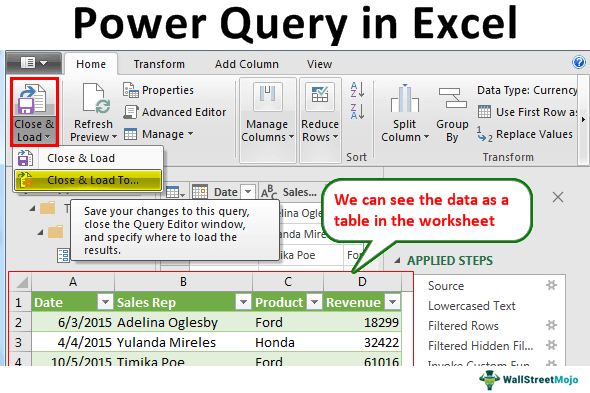Open the Reduce Rows menu
The height and width of the screenshot is (393, 590).
point(320,120)
